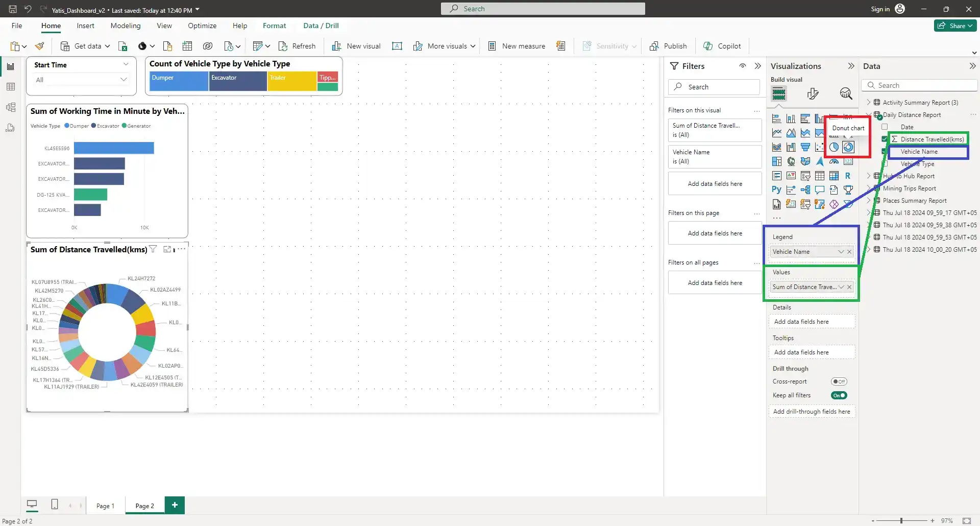Screen dimensions: 980x526
Task: Open the Format visual brush tab
Action: point(813,93)
